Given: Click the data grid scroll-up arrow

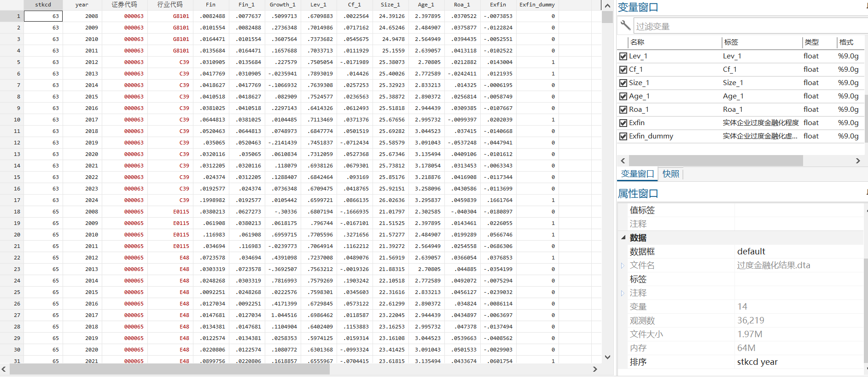Looking at the screenshot, I should coord(607,6).
